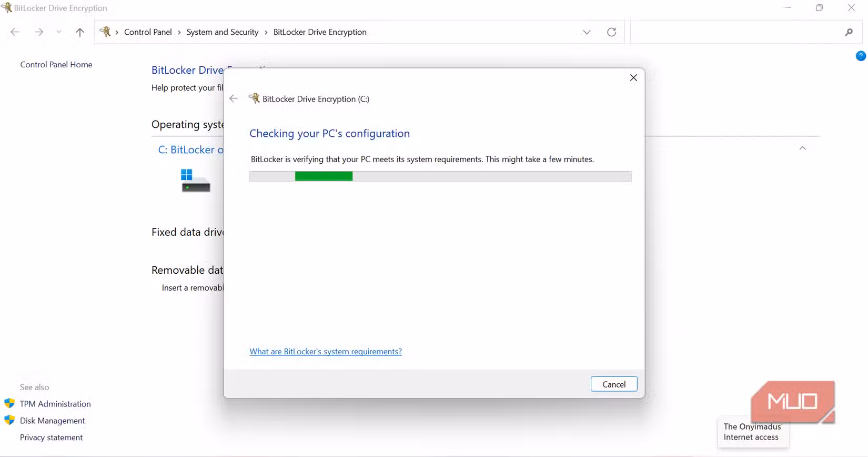
Task: Click the Explorer forward arrow
Action: point(39,32)
